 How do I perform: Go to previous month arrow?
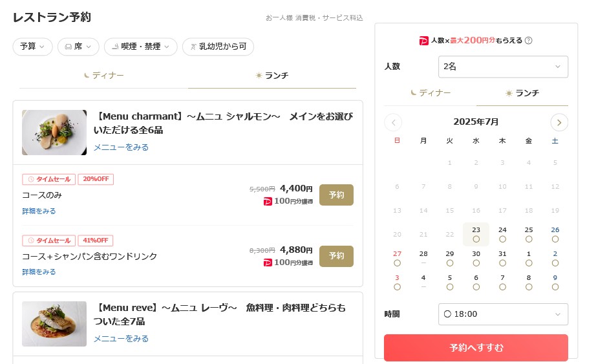point(393,122)
